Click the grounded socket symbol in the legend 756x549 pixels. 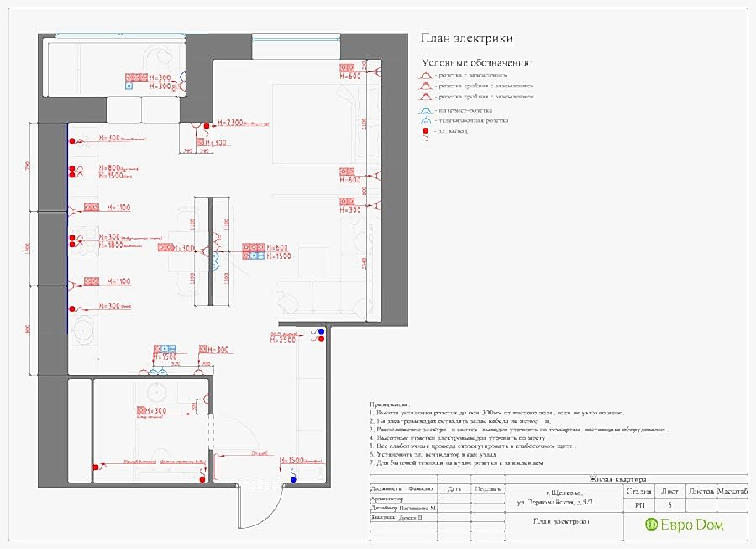pyautogui.click(x=426, y=75)
